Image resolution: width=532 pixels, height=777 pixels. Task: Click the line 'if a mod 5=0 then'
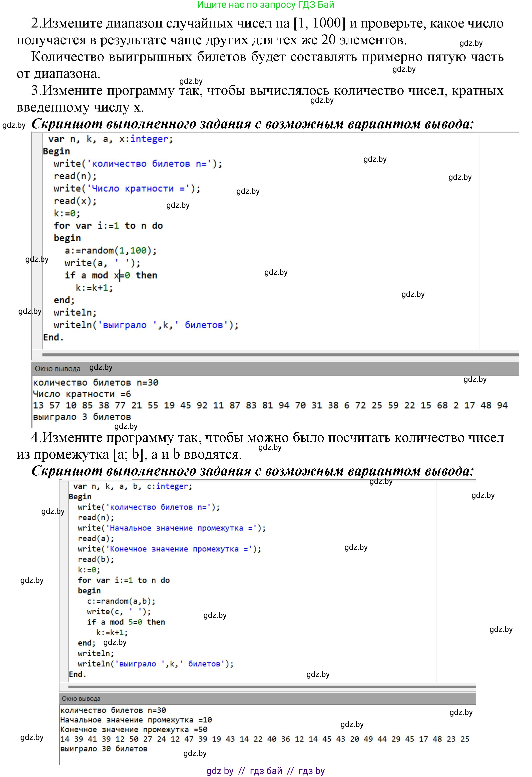(126, 622)
